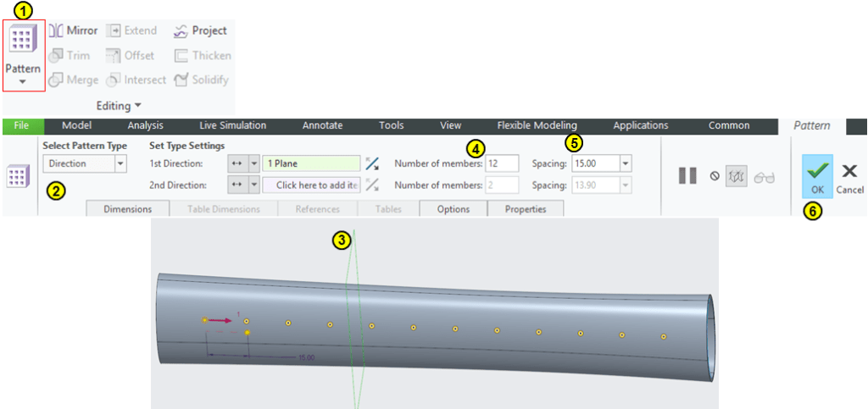This screenshot has width=868, height=409.
Task: Switch to the Flexible Modeling ribbon tab
Action: [x=537, y=125]
